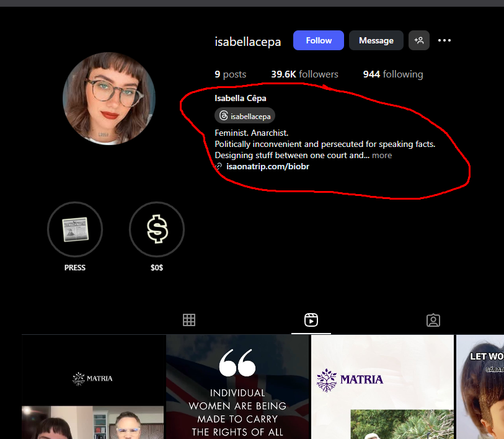The image size is (504, 439).
Task: Open the Threads isabellacepa badge
Action: pyautogui.click(x=245, y=116)
